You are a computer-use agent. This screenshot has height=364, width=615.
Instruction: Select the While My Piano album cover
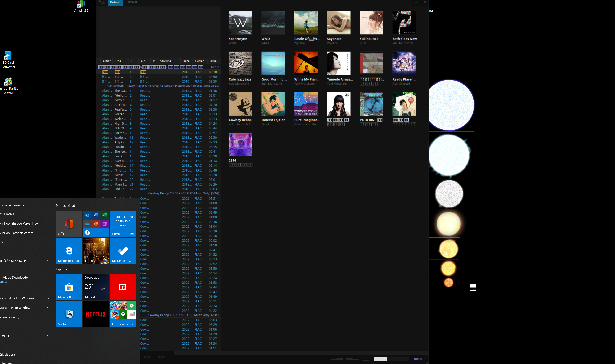306,63
